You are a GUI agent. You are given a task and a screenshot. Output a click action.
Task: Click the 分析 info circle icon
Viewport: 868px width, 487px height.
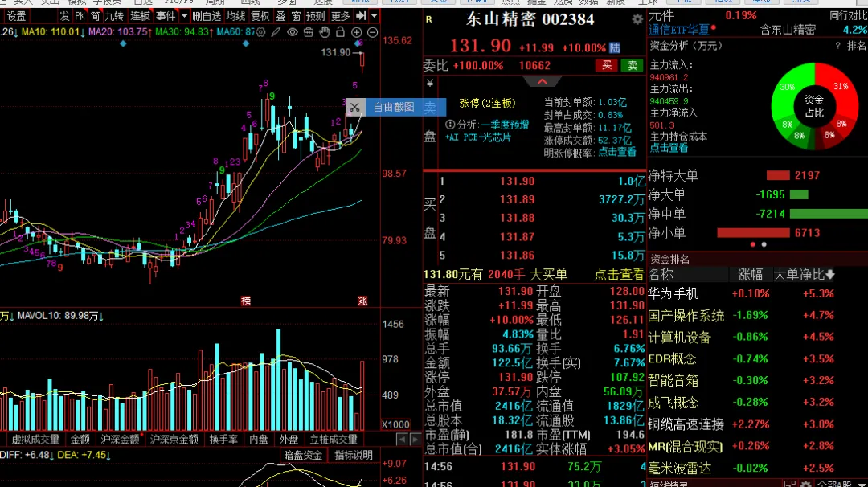tap(450, 125)
